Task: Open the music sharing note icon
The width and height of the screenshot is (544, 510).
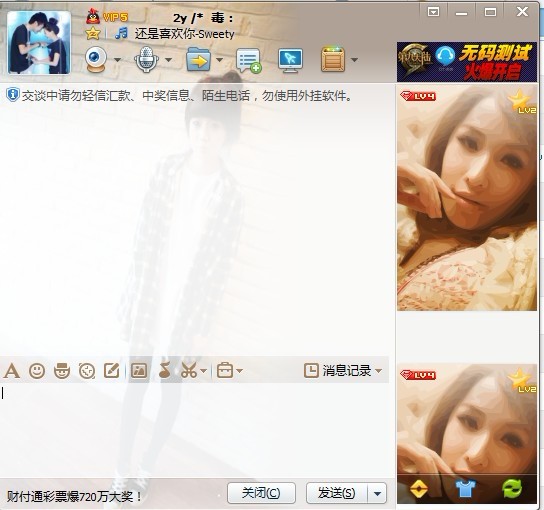Action: 164,371
